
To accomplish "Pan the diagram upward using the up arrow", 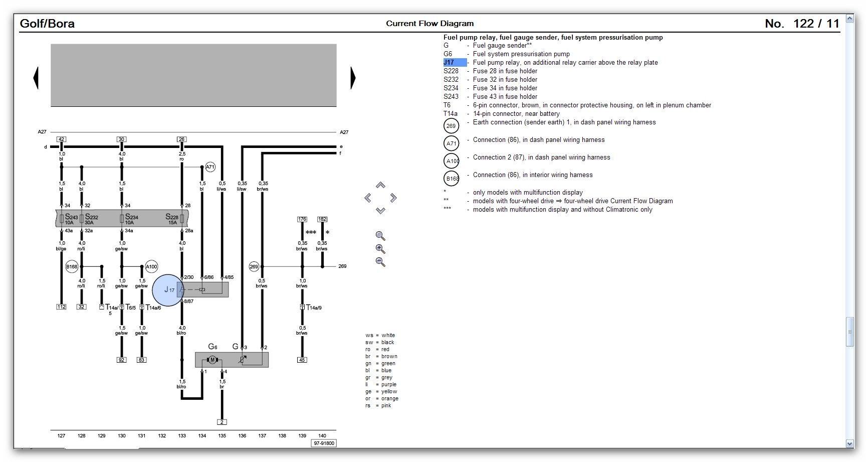I will pyautogui.click(x=380, y=185).
